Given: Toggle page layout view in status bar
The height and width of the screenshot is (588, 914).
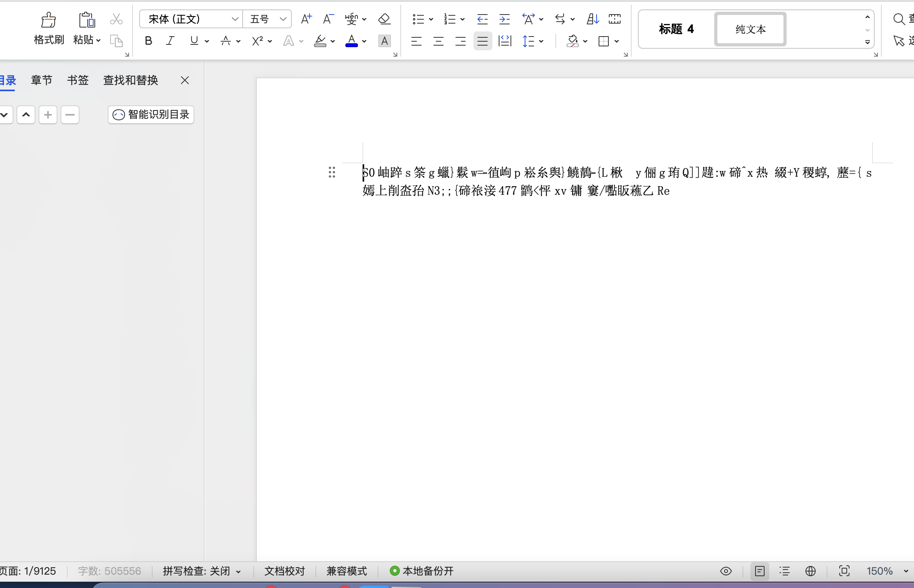Looking at the screenshot, I should click(759, 571).
